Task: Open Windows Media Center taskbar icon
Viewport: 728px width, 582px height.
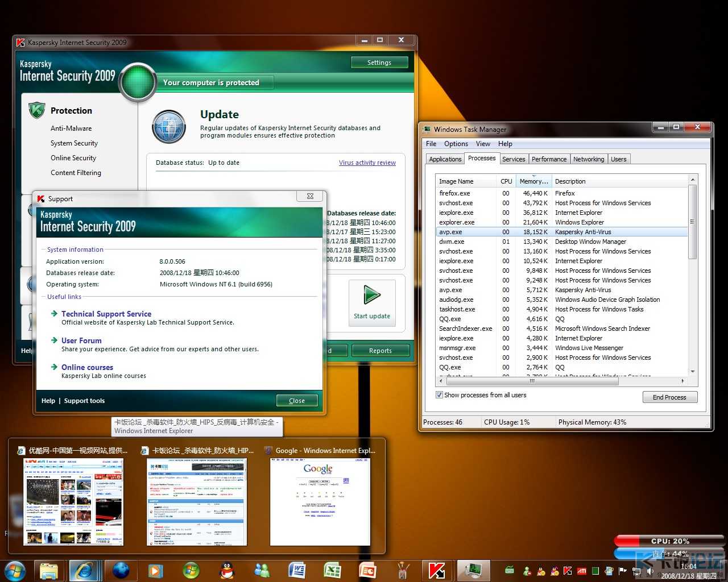Action: point(191,571)
